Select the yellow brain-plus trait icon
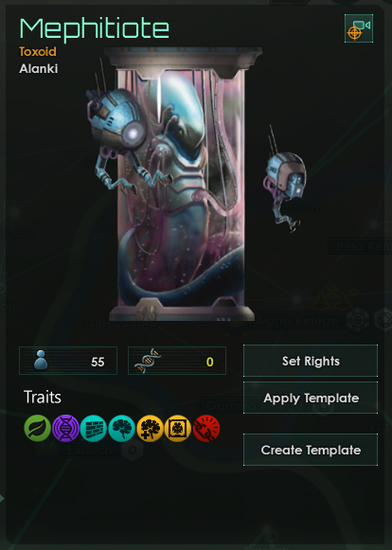The height and width of the screenshot is (550, 392). (x=150, y=428)
